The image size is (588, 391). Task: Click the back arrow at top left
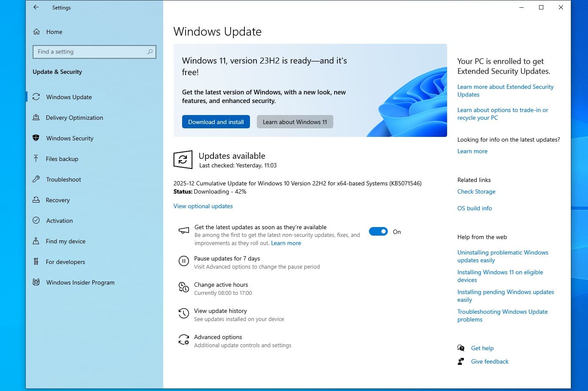click(x=36, y=7)
